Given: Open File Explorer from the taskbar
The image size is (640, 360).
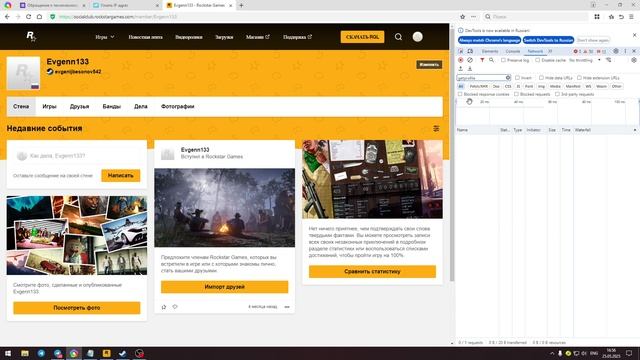Looking at the screenshot, I should click(25, 353).
